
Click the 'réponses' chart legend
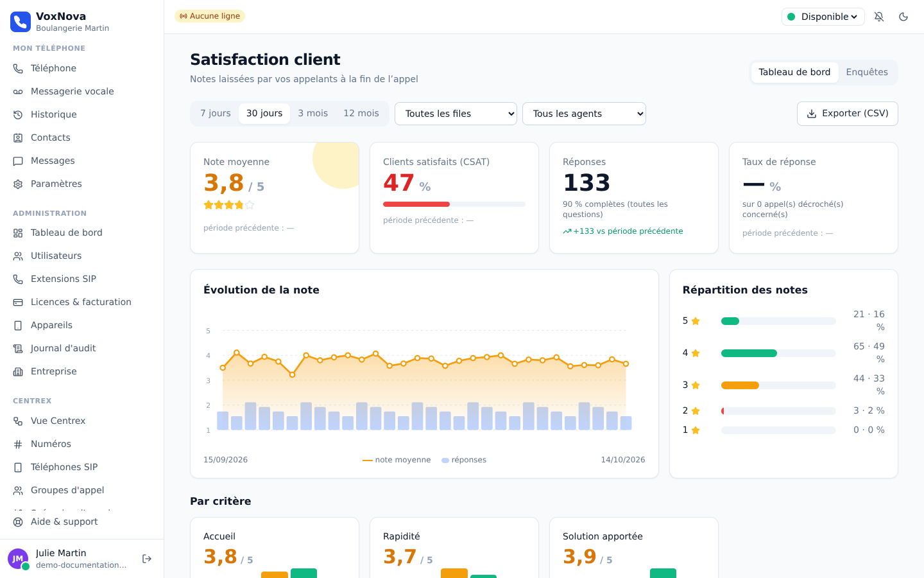point(464,460)
